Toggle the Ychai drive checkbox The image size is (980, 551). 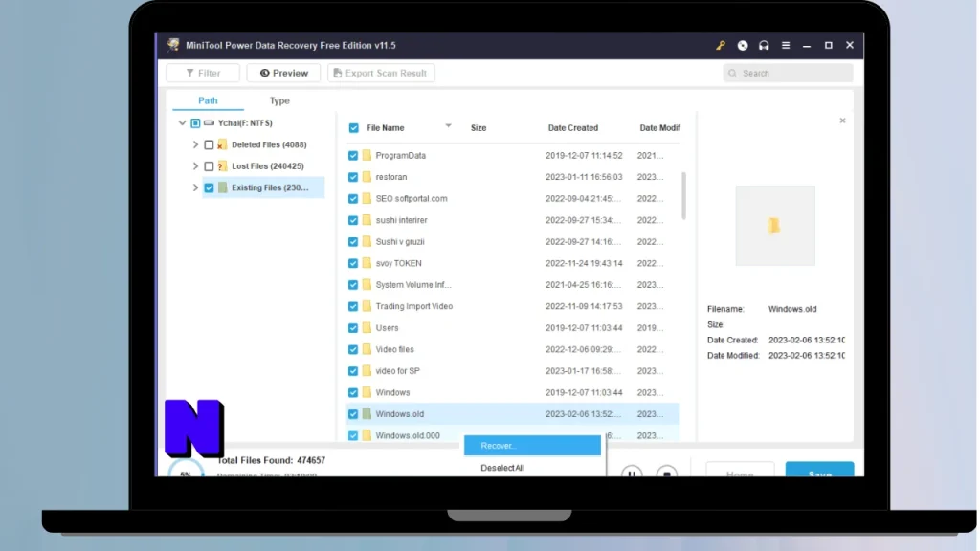pyautogui.click(x=195, y=123)
